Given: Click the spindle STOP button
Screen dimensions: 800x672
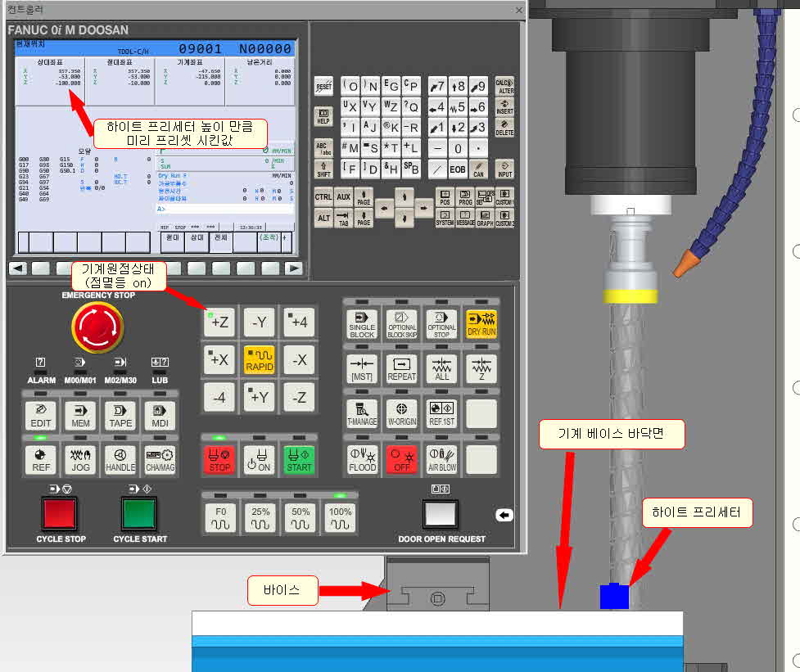Looking at the screenshot, I should coord(219,460).
